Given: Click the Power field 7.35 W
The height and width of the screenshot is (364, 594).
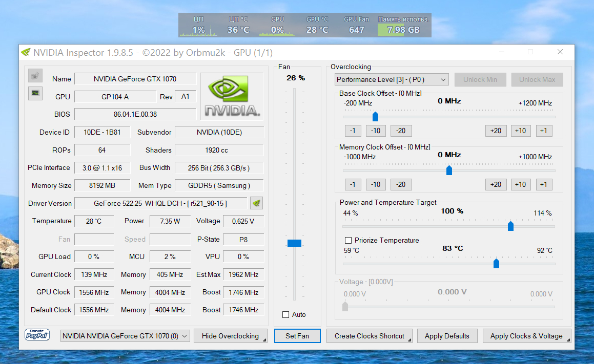Looking at the screenshot, I should pyautogui.click(x=170, y=221).
